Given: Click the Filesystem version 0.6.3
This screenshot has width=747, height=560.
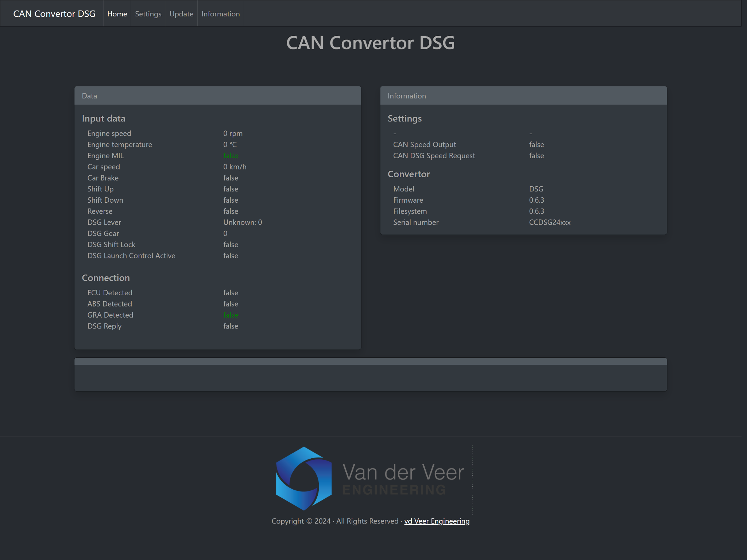Looking at the screenshot, I should 537,211.
